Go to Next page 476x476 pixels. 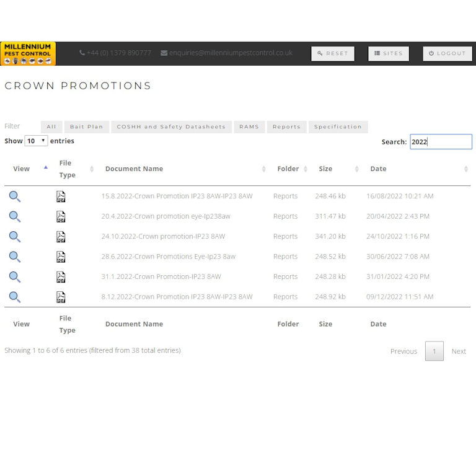click(459, 351)
